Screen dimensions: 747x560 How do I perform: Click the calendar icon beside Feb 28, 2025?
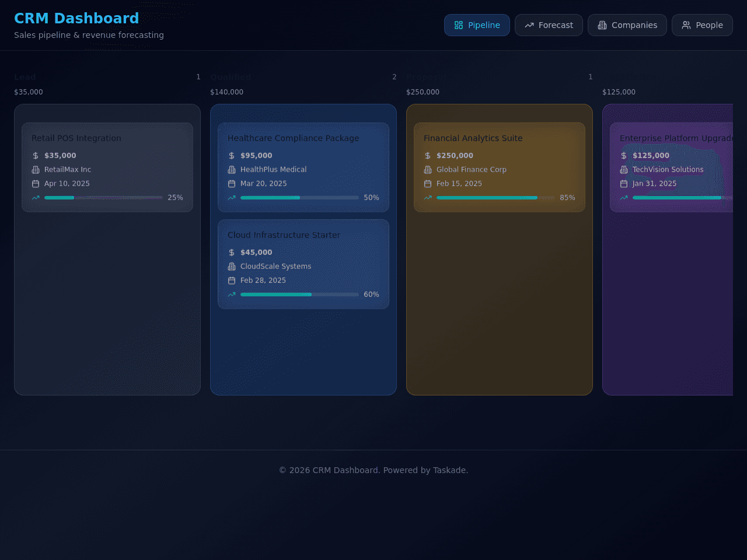click(232, 281)
